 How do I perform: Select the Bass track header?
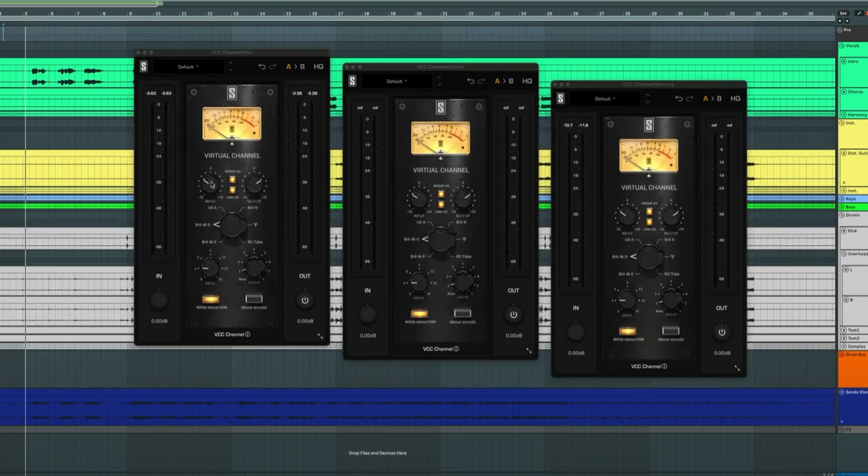[x=851, y=207]
